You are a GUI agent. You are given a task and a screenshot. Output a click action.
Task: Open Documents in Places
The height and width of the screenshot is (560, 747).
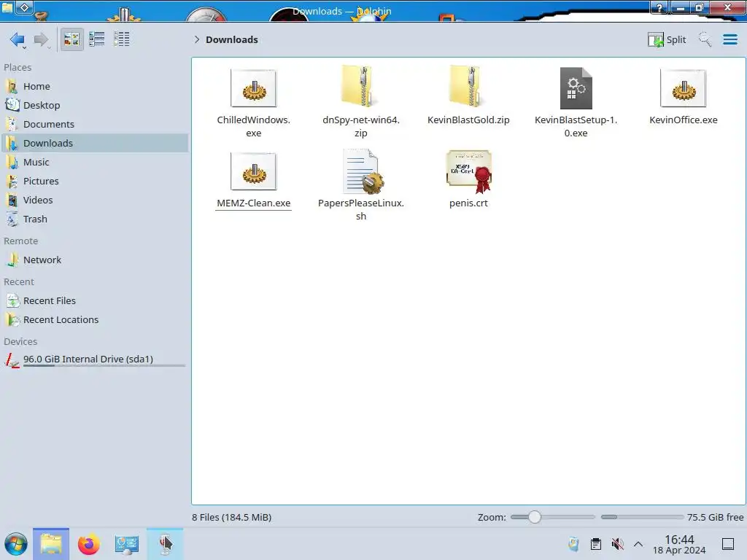coord(94,124)
